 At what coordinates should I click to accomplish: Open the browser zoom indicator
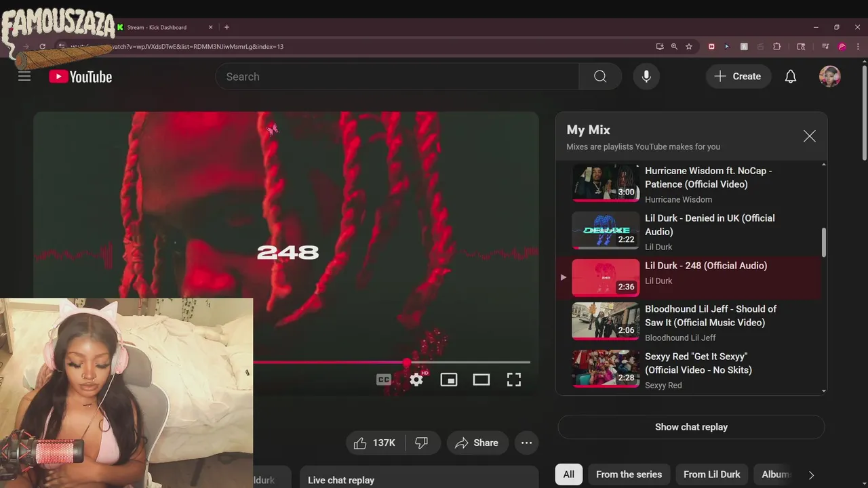(674, 47)
